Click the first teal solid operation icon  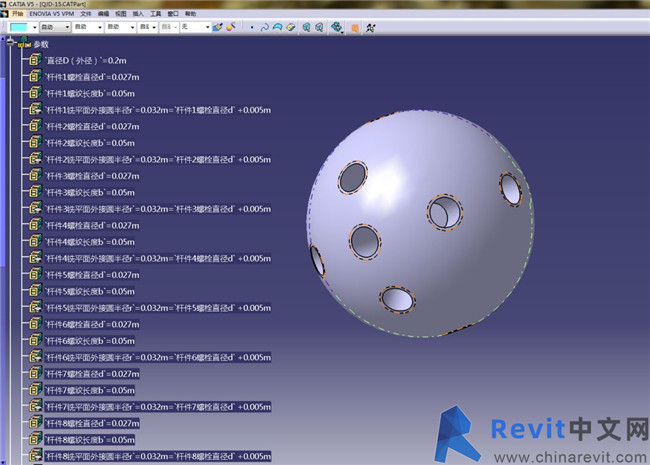[306, 27]
